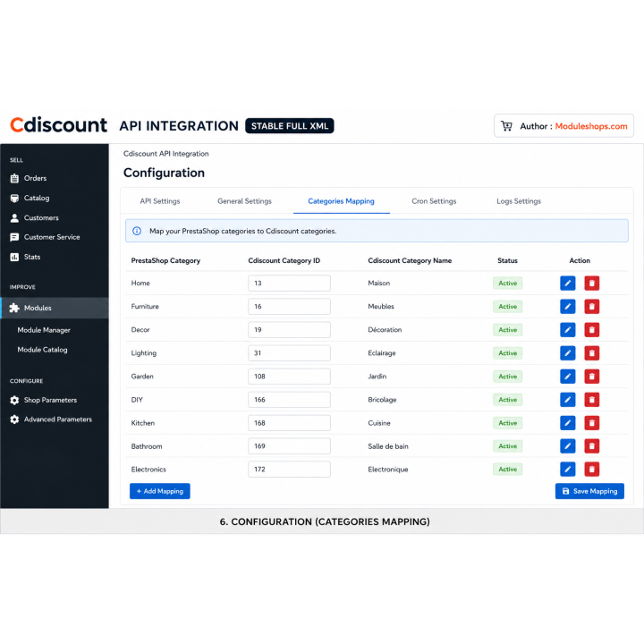Viewport: 644px width, 644px height.
Task: Delete the Decor mapping row
Action: (x=591, y=330)
